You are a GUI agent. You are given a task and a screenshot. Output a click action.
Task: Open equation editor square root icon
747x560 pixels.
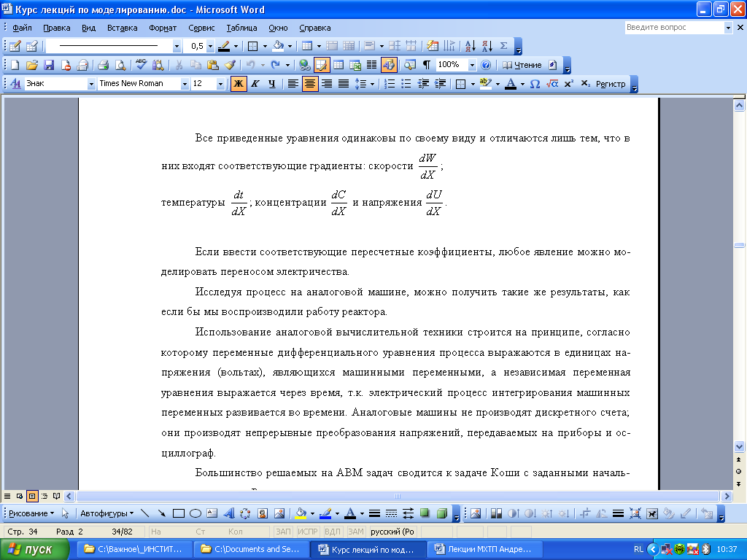[551, 84]
